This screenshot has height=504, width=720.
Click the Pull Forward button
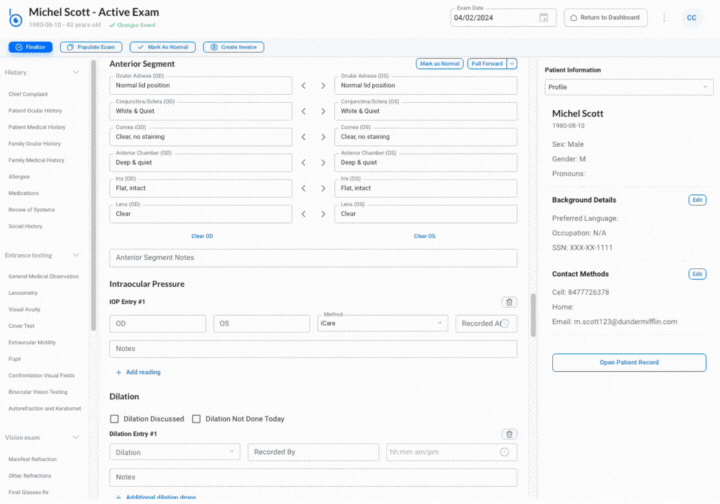[487, 64]
